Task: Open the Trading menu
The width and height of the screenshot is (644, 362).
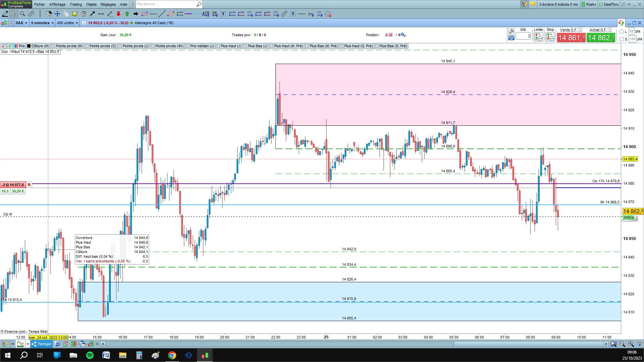Action: 76,4
